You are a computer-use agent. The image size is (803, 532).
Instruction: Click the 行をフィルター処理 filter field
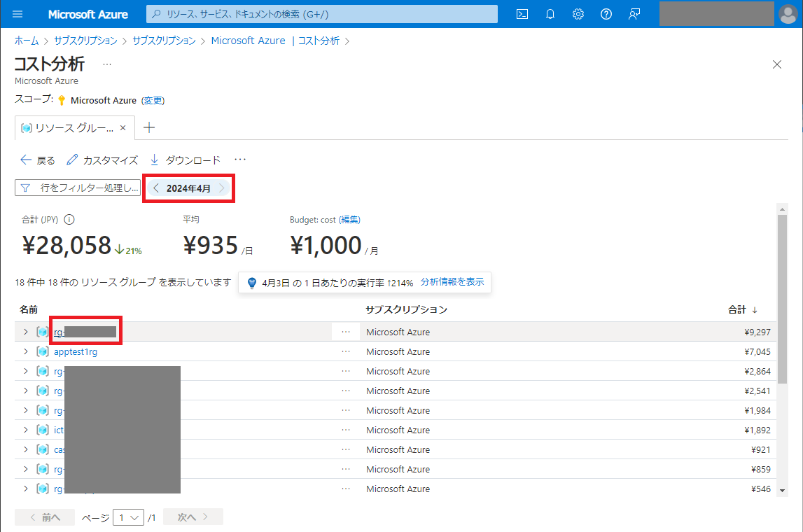coord(78,188)
